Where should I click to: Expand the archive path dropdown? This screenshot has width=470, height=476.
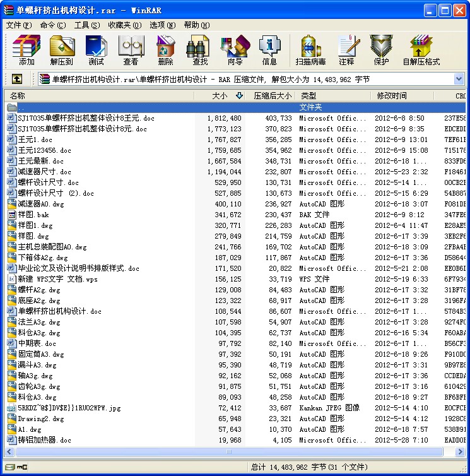click(x=459, y=79)
